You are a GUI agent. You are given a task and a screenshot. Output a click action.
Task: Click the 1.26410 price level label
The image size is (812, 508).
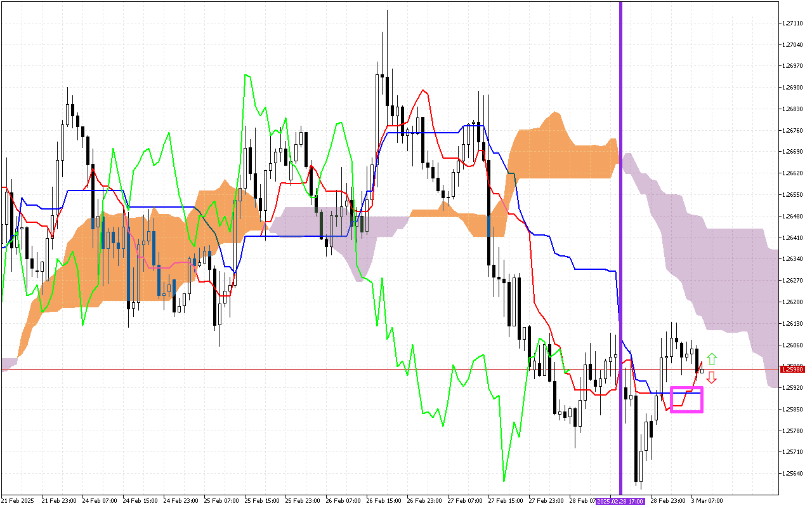793,238
